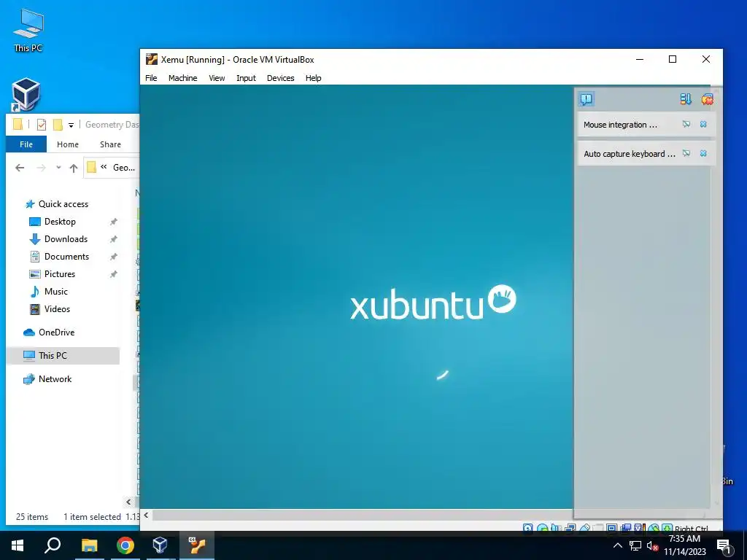Click the New folder quick access icon
Image resolution: width=747 pixels, height=560 pixels.
point(58,125)
